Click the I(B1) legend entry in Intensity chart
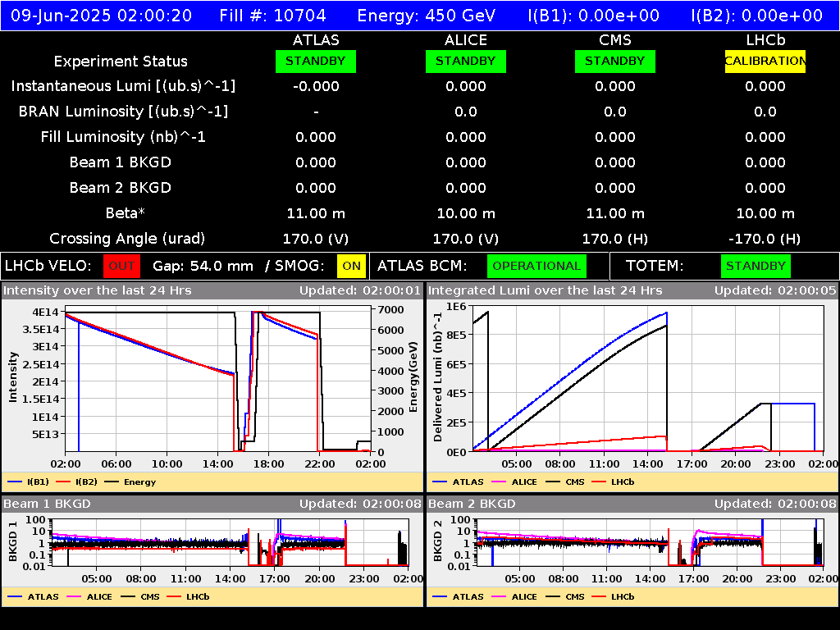Image resolution: width=840 pixels, height=630 pixels. tap(29, 482)
